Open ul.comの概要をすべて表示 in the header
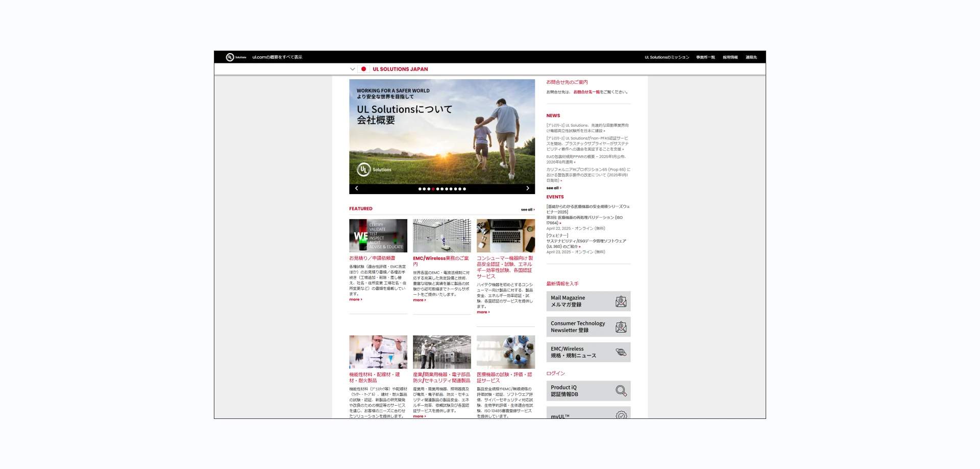This screenshot has height=469, width=980. tap(277, 57)
